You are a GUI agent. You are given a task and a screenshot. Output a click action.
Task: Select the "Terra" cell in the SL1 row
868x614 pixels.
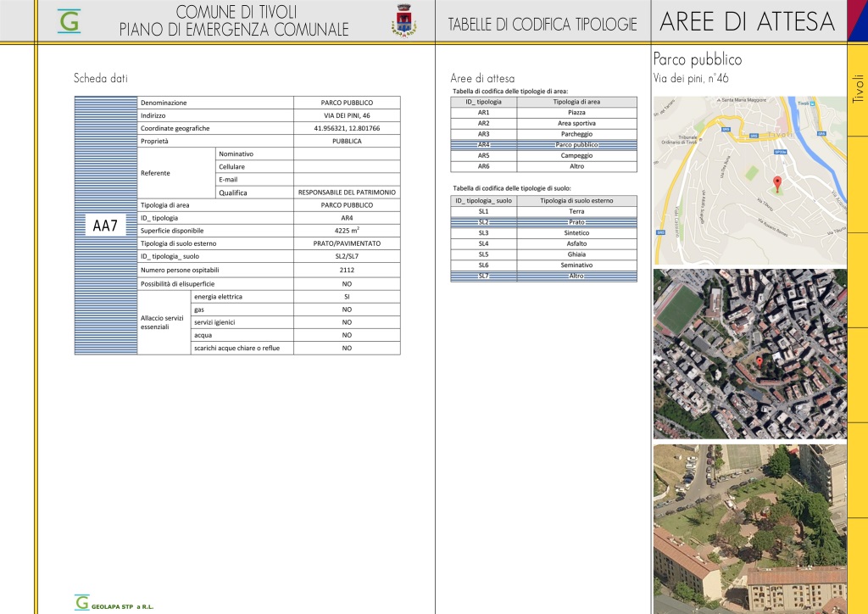click(x=576, y=211)
